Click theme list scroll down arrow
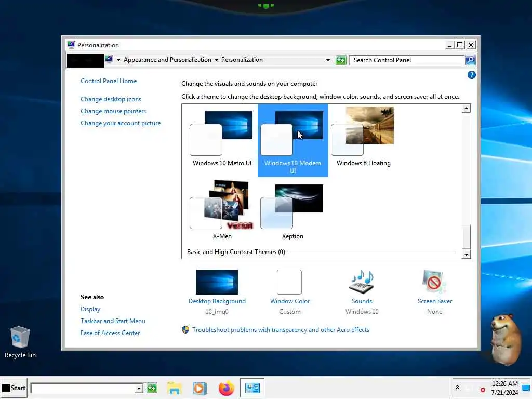The image size is (532, 399). pyautogui.click(x=466, y=254)
